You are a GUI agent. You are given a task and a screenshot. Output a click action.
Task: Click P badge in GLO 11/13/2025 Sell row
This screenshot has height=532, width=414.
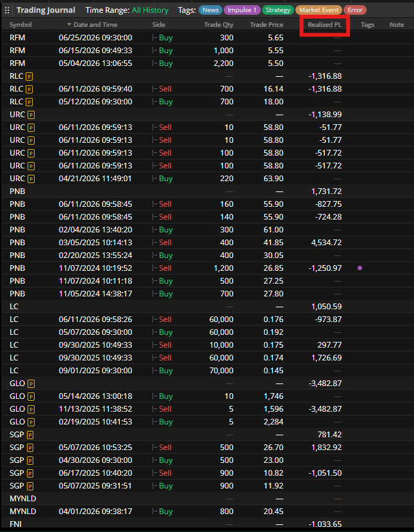[x=31, y=409]
